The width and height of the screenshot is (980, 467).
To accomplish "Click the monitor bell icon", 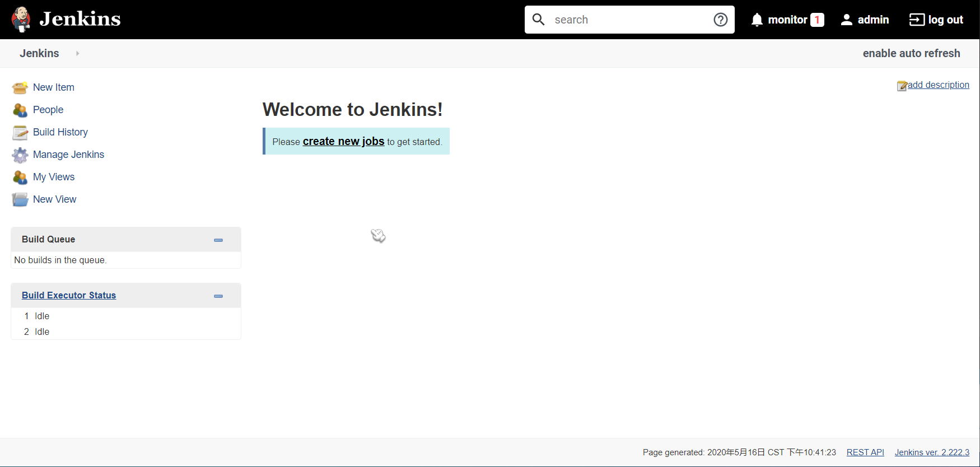I will [x=757, y=20].
